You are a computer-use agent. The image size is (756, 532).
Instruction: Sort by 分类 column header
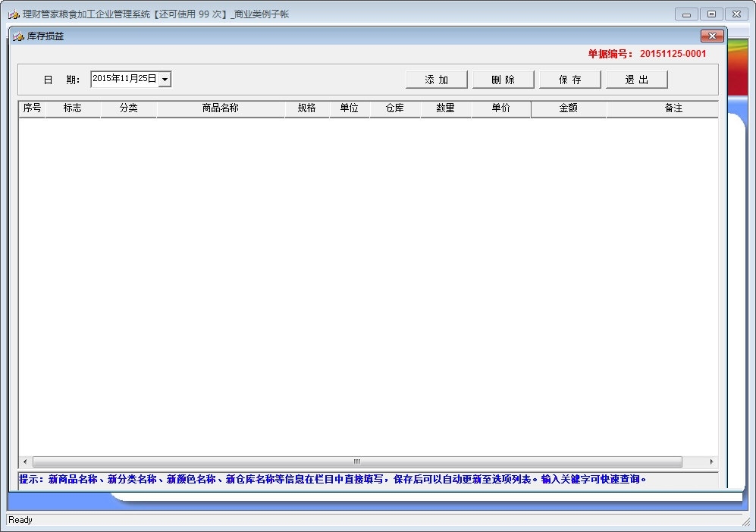click(128, 108)
